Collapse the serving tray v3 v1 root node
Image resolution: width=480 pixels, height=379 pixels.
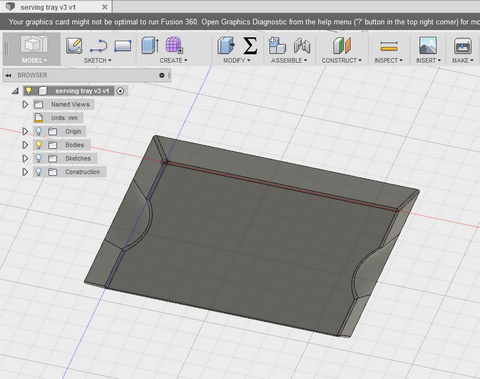(15, 91)
